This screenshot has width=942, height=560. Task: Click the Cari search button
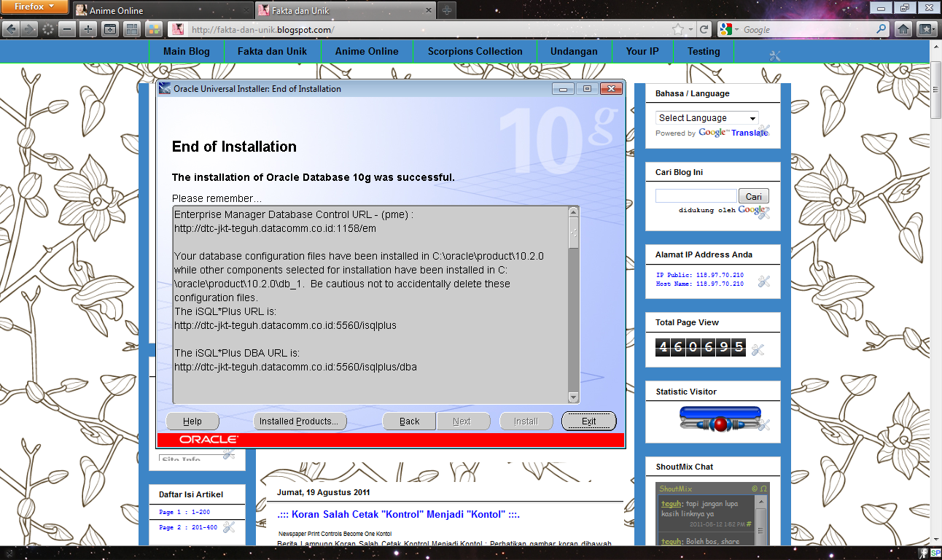click(754, 196)
